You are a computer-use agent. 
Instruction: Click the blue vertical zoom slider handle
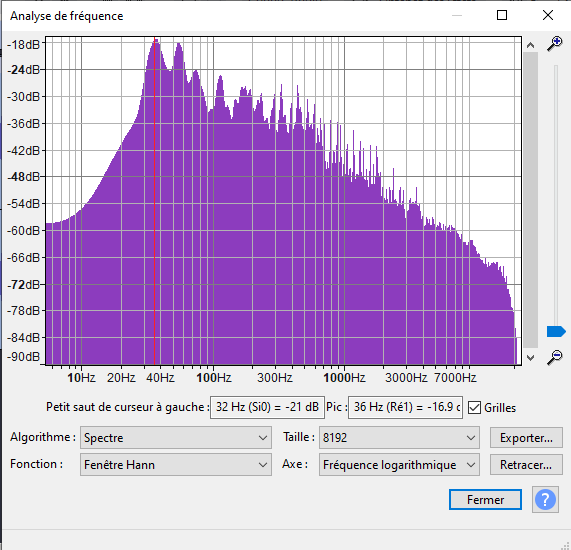pyautogui.click(x=556, y=331)
